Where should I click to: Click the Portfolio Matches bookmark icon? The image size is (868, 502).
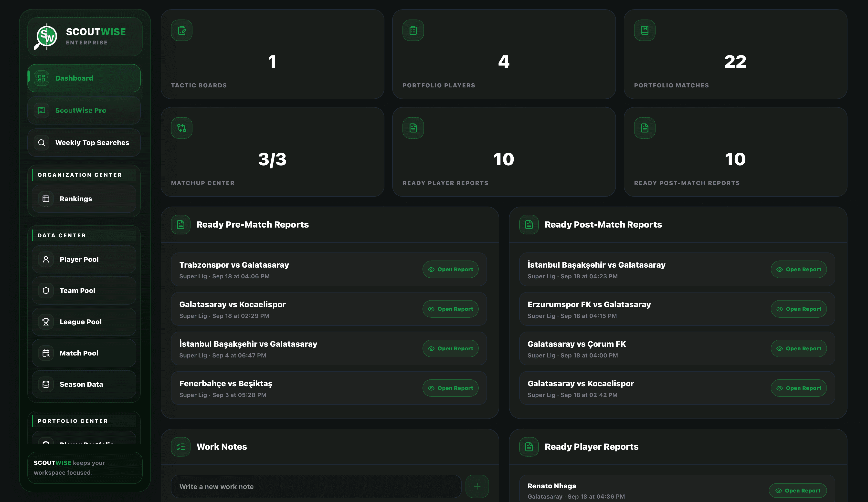(645, 30)
